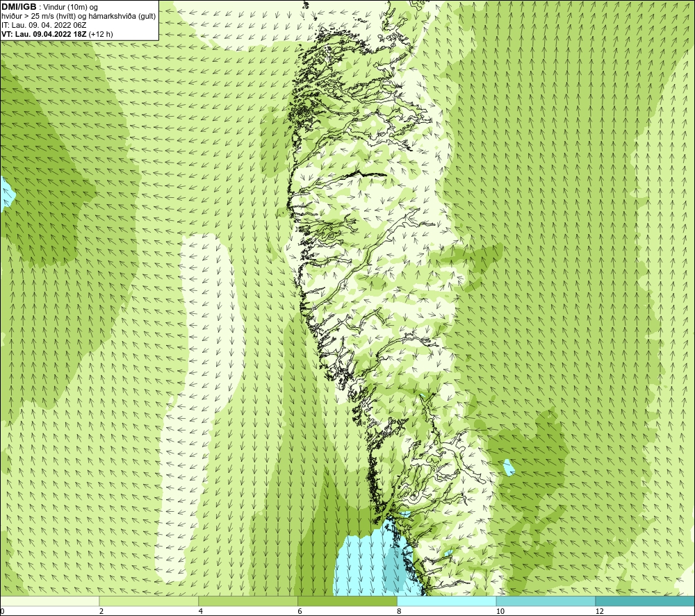Screen dimensions: 695x616
Task: Click the 4–6 m/s legend color swatch
Action: (x=248, y=601)
